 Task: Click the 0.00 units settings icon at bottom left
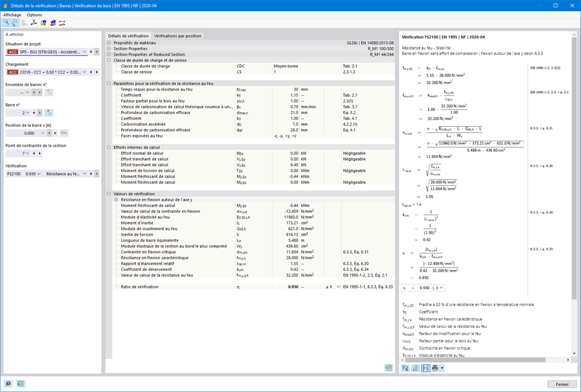(21, 384)
